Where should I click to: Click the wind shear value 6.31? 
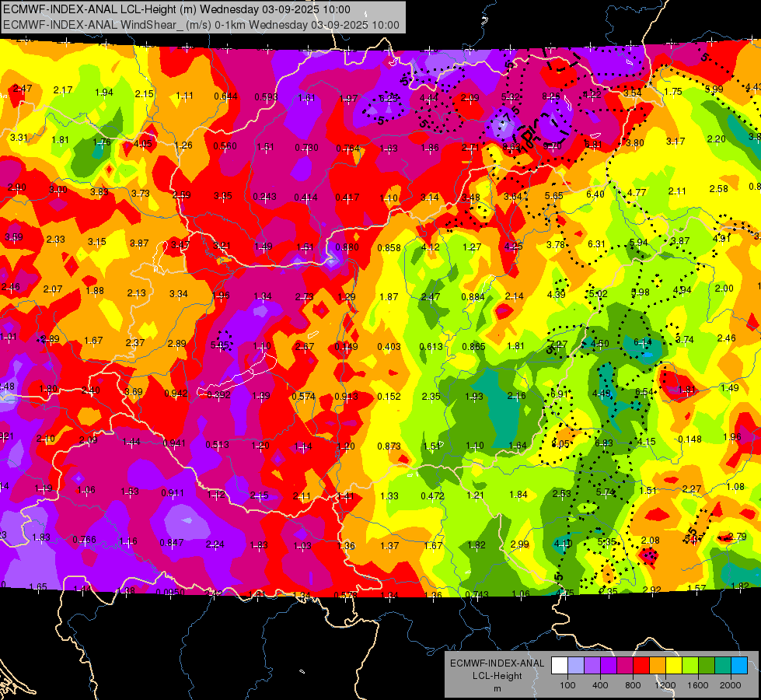pos(596,244)
